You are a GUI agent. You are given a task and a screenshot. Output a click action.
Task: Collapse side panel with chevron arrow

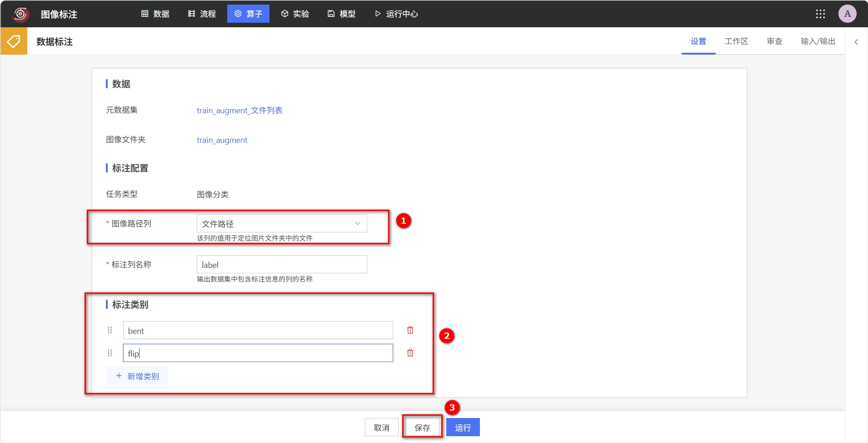tap(856, 42)
